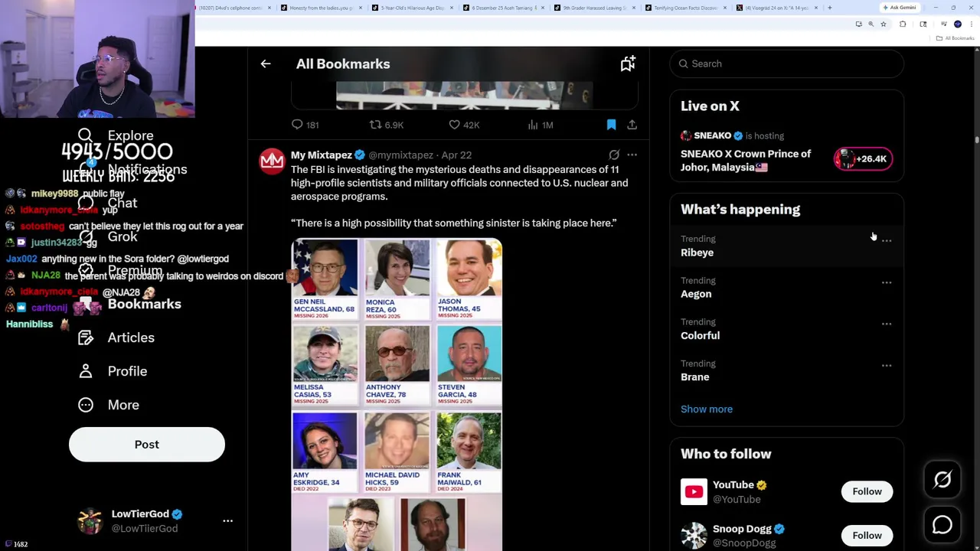Click the My Mixtapez profile avatar
Viewport: 980px width, 551px height.
tap(272, 161)
